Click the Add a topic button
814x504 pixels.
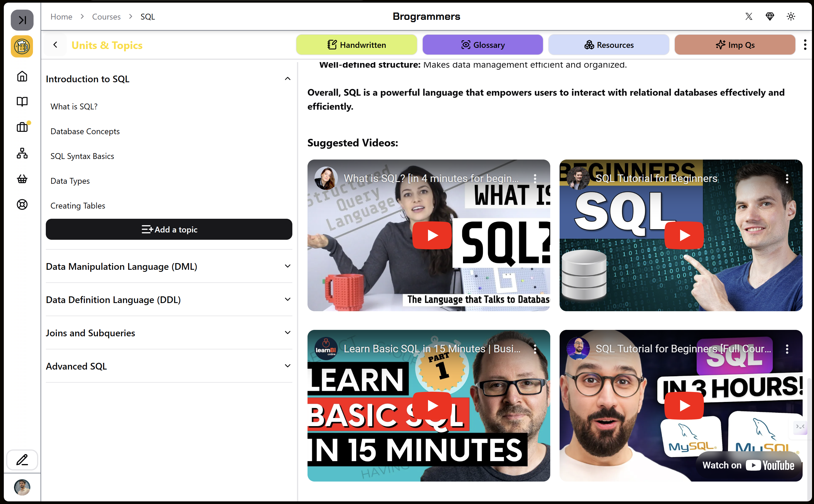(169, 229)
